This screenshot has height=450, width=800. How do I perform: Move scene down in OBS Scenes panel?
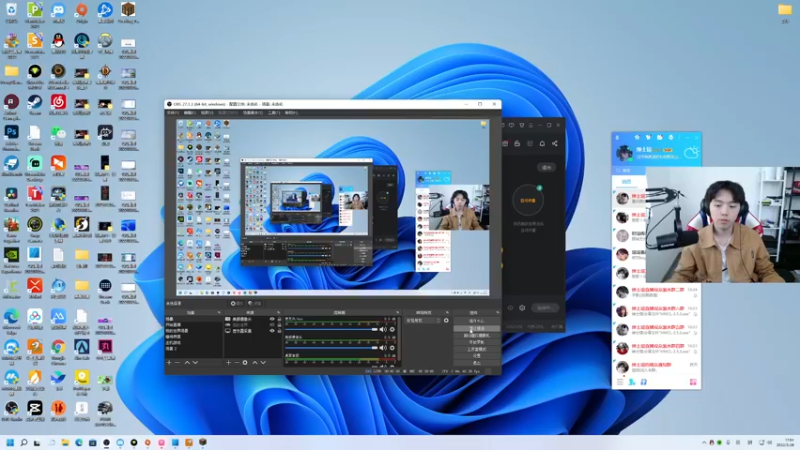click(195, 363)
